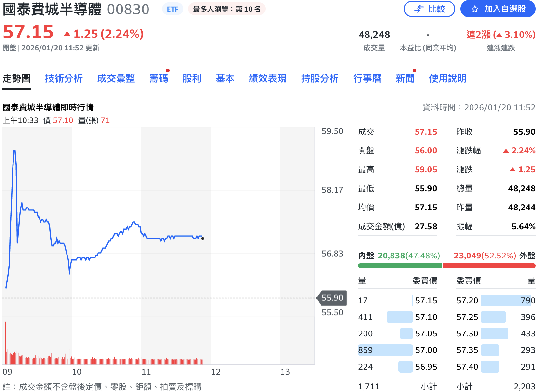The width and height of the screenshot is (540, 392).
Task: Switch to the 技術分析 tab
Action: (64, 78)
